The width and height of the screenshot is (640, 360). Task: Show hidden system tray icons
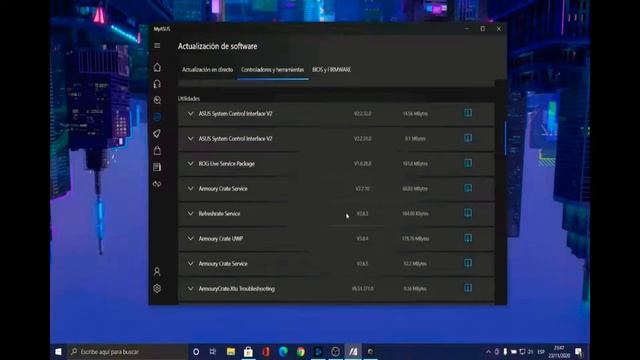click(488, 351)
